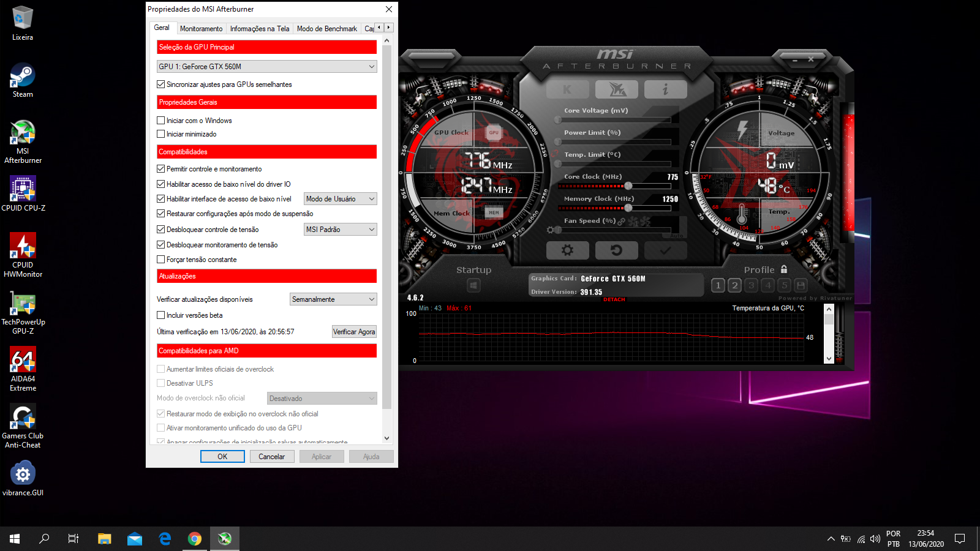Image resolution: width=980 pixels, height=551 pixels.
Task: Switch to the Informações na Tela tab
Action: [260, 29]
